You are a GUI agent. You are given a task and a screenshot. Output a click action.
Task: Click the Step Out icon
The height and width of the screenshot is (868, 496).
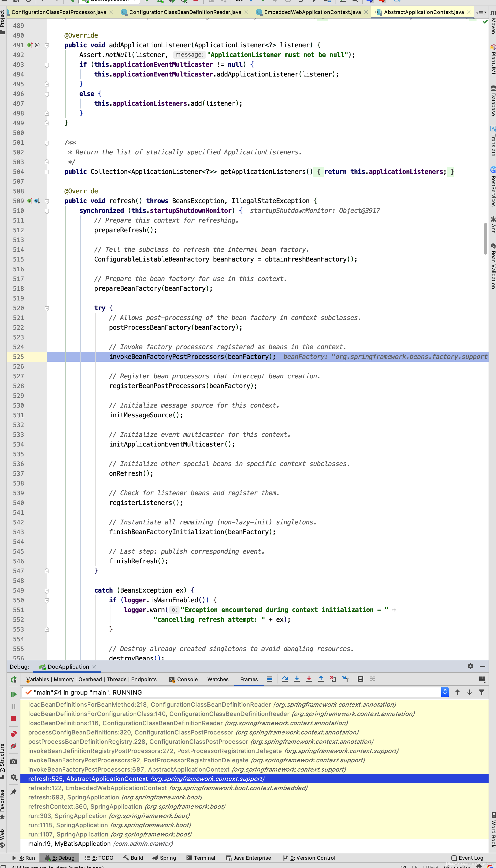(x=321, y=679)
